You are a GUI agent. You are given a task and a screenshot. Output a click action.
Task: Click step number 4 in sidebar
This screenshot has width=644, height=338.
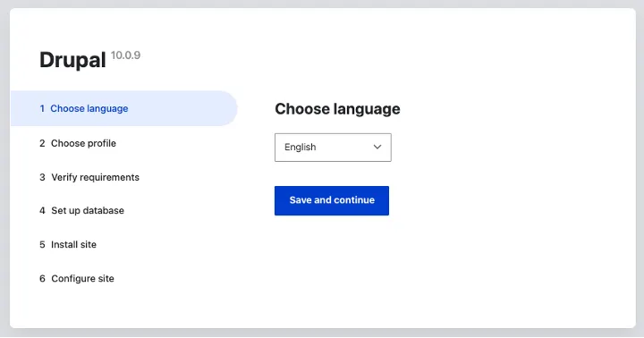point(42,211)
